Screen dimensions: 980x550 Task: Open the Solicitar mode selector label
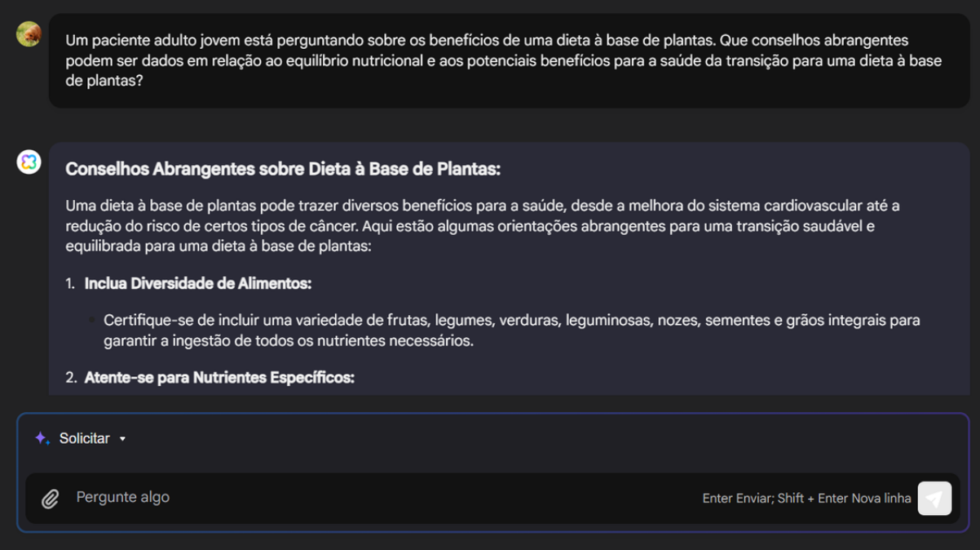click(84, 438)
